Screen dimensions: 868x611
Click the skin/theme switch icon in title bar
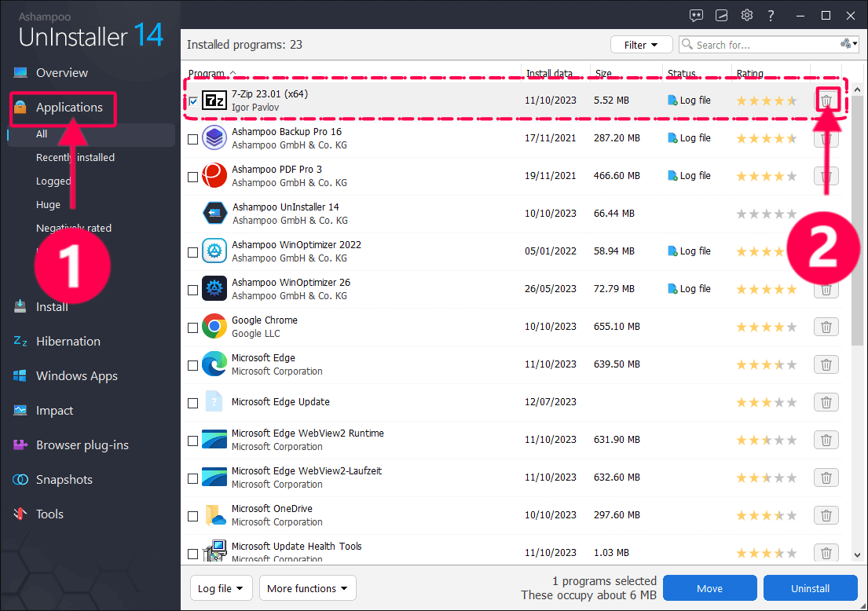721,16
